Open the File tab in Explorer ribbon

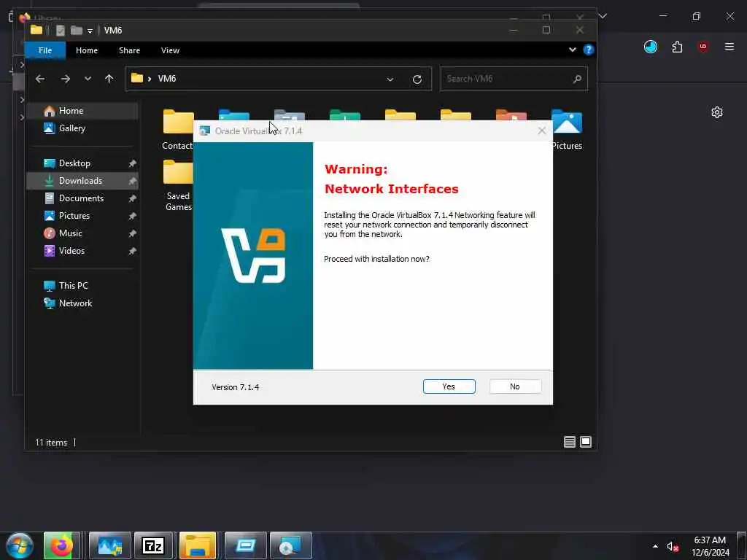tap(45, 50)
